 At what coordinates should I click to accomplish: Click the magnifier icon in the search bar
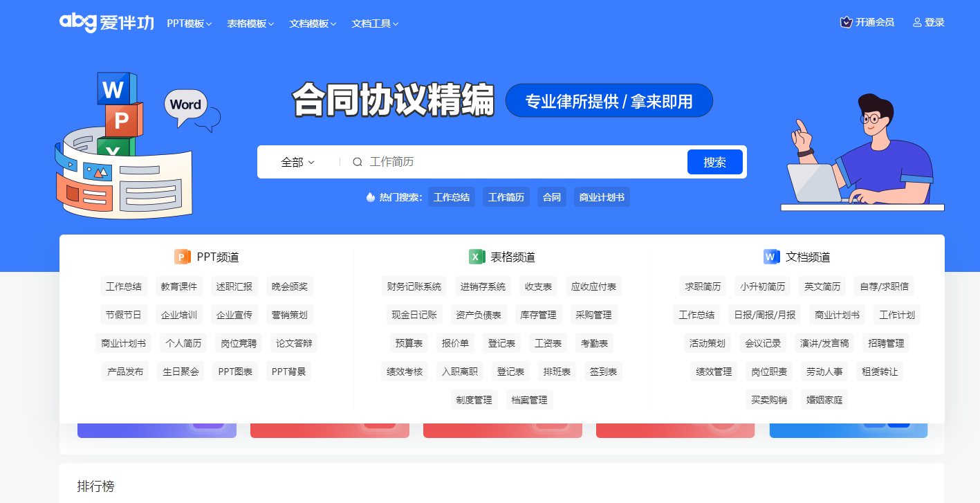(x=357, y=161)
